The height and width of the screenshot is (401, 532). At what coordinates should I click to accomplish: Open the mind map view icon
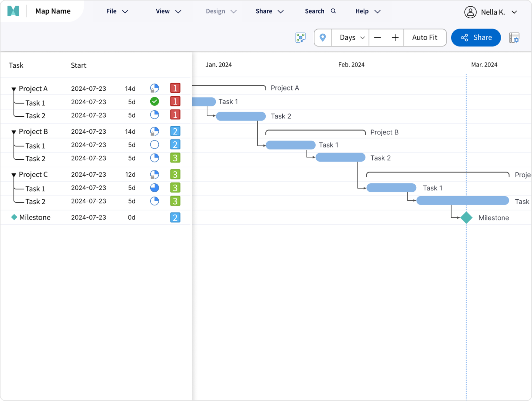pyautogui.click(x=300, y=37)
